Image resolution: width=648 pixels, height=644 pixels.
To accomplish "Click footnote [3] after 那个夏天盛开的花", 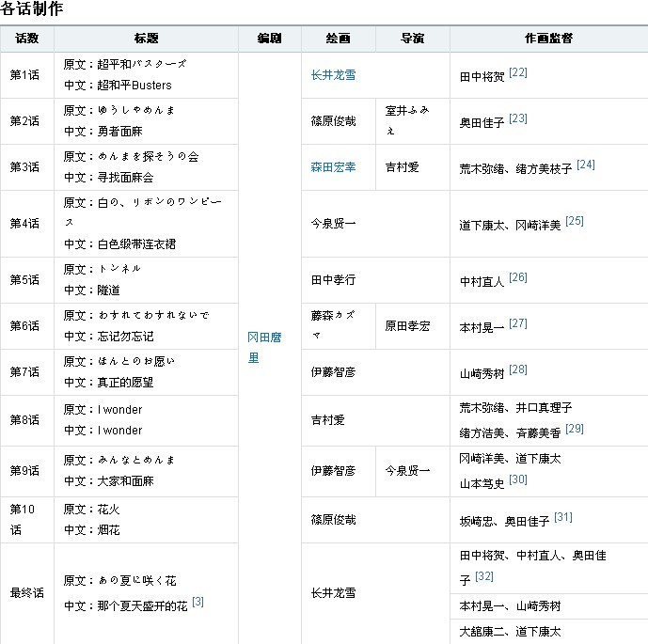I will coord(198,602).
